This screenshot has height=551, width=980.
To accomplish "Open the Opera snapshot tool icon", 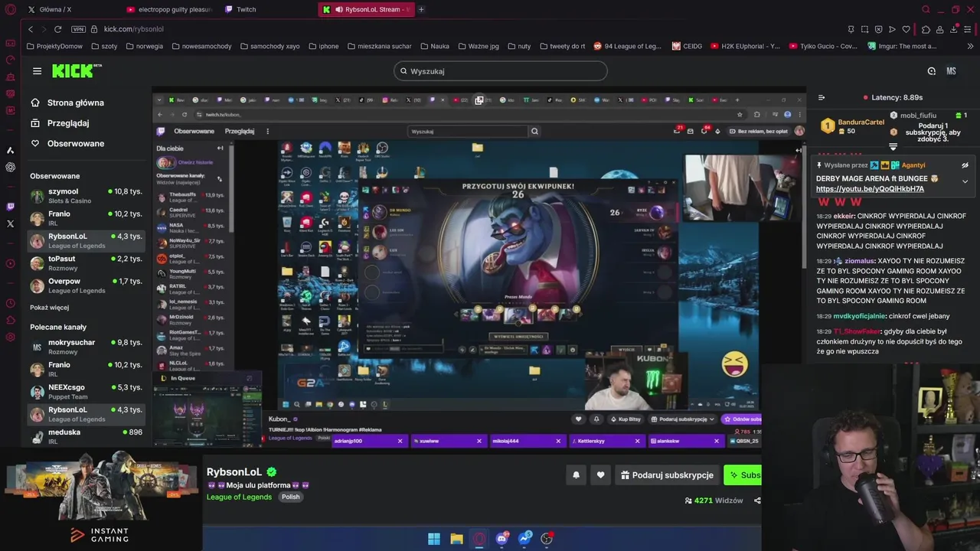I will [x=864, y=29].
